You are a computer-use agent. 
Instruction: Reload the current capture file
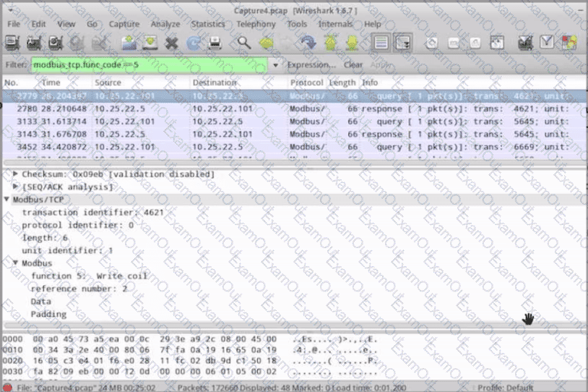point(193,43)
